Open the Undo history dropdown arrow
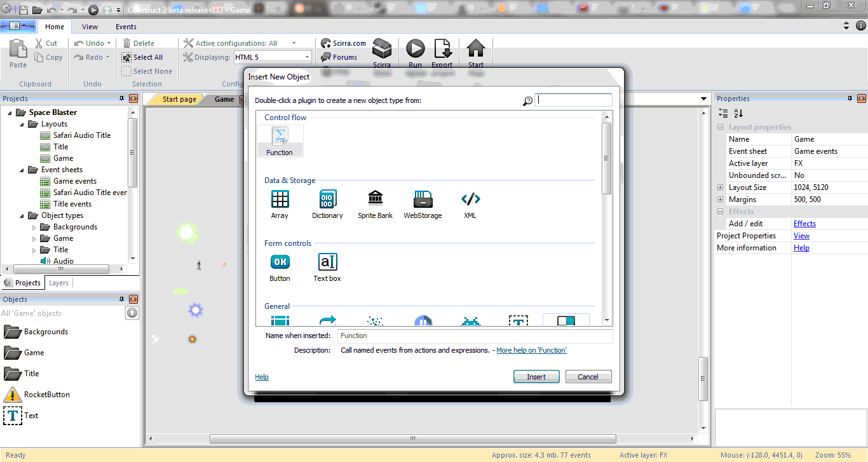The image size is (868, 462). point(109,43)
